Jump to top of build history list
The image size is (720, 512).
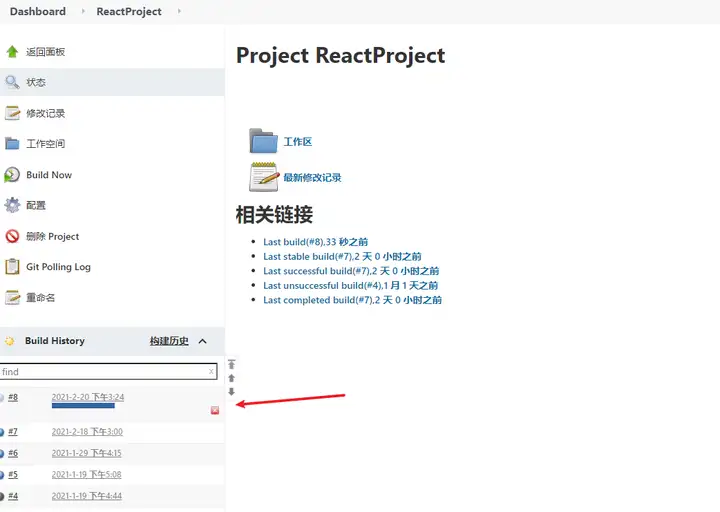point(231,364)
